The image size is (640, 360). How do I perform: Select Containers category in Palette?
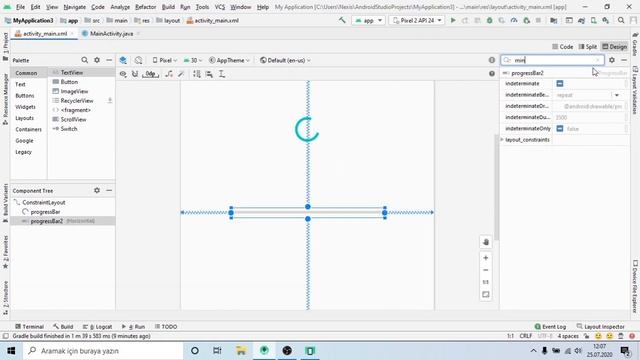(x=28, y=129)
